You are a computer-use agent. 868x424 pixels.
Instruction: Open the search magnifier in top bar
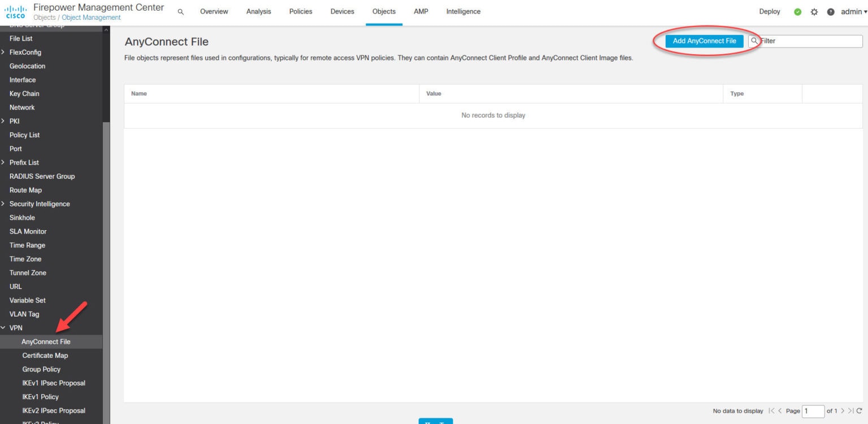pos(181,12)
